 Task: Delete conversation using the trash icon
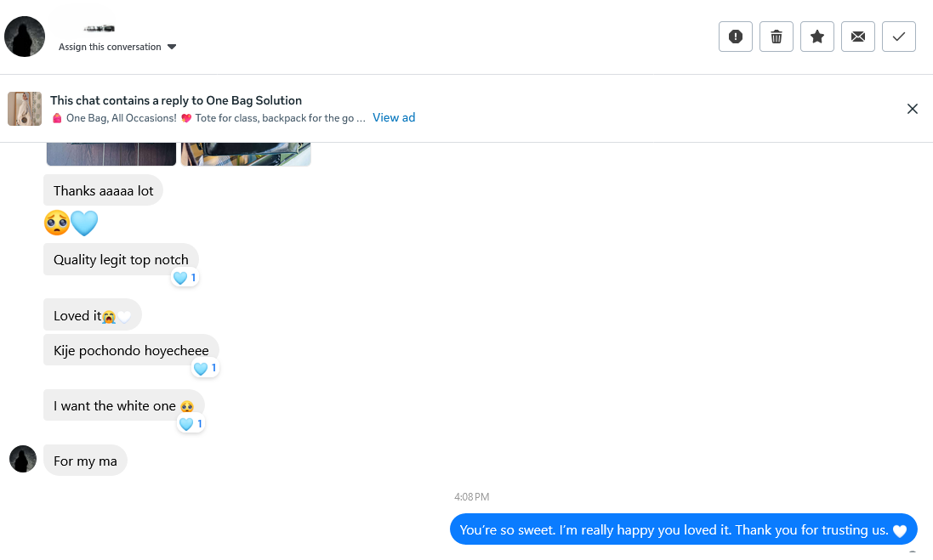point(777,37)
